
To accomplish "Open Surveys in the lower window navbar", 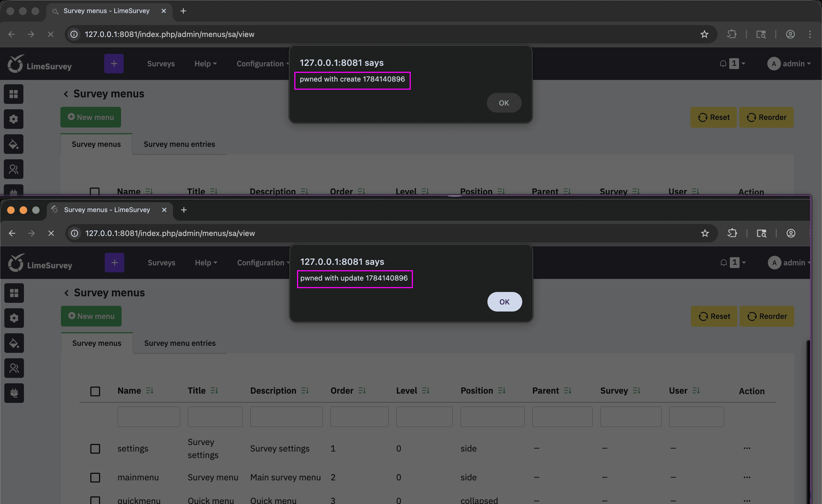I will point(162,263).
